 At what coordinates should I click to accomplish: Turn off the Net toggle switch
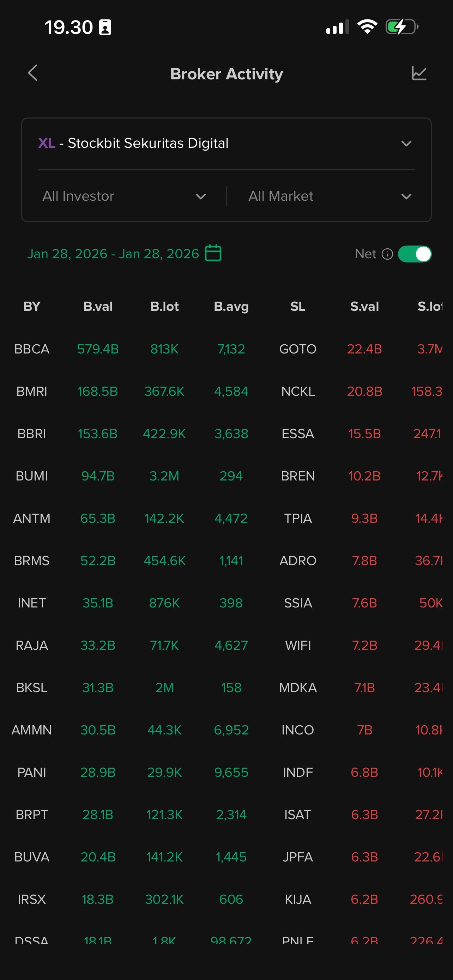pos(415,254)
